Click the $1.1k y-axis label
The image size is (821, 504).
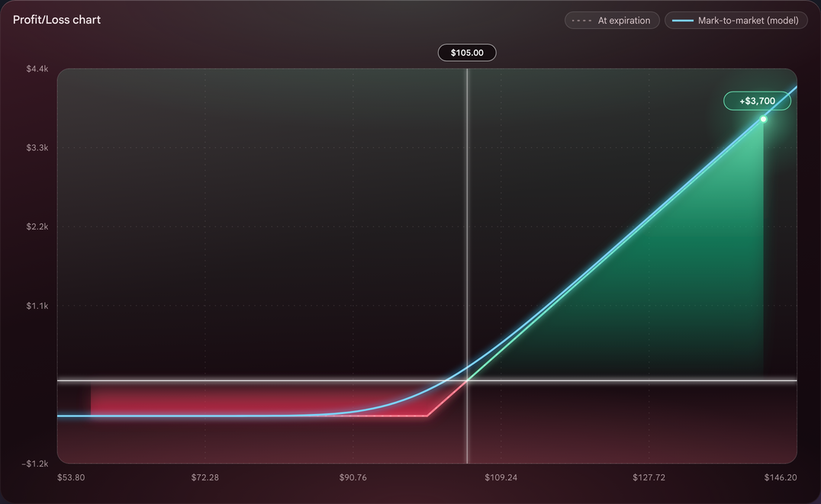pyautogui.click(x=37, y=306)
